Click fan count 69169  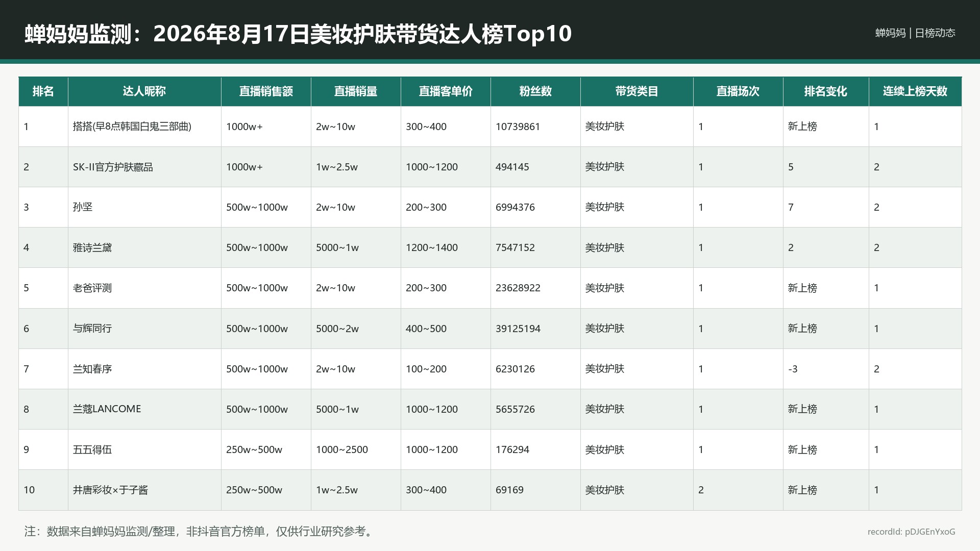tap(509, 490)
